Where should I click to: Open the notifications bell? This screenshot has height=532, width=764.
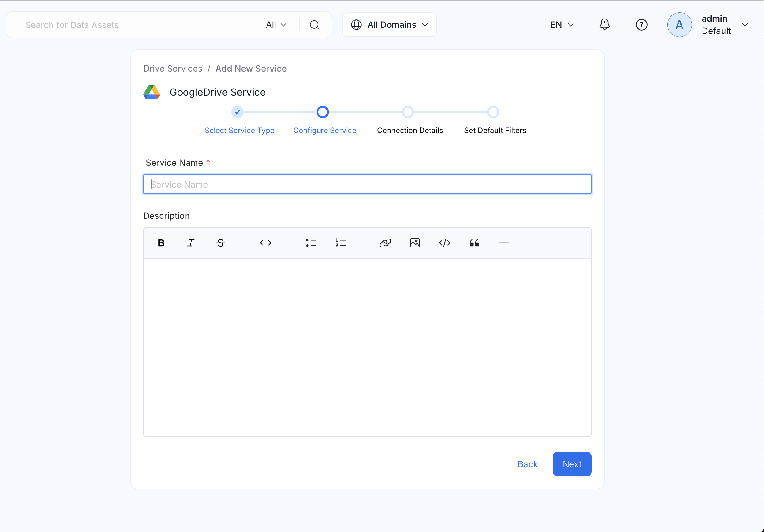(604, 25)
